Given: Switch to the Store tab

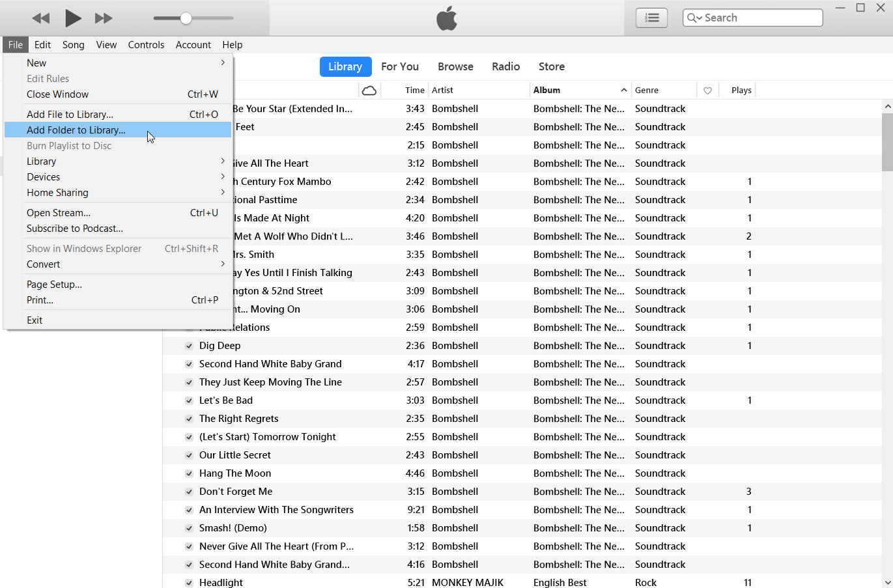Looking at the screenshot, I should (x=552, y=66).
